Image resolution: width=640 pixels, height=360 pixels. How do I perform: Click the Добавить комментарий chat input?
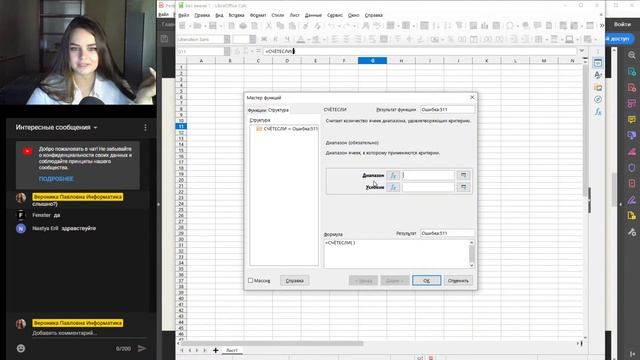click(89, 333)
